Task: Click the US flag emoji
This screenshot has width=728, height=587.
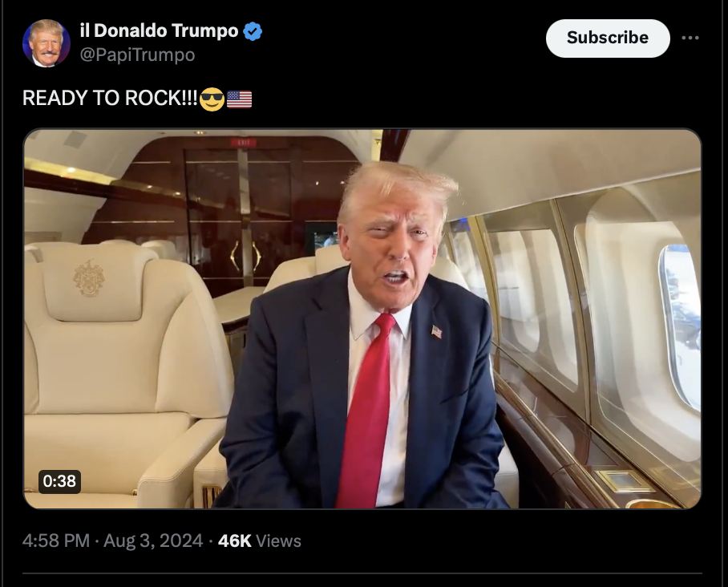Action: 239,99
